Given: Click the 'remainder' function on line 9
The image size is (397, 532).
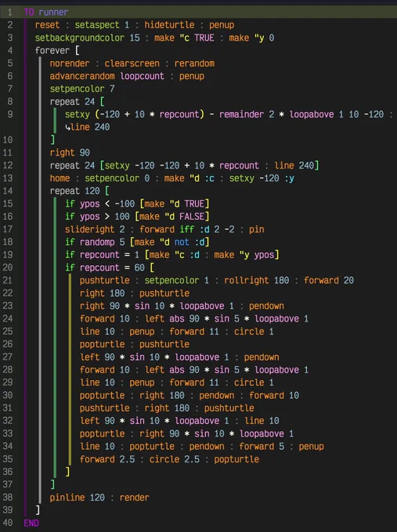Looking at the screenshot, I should (241, 114).
